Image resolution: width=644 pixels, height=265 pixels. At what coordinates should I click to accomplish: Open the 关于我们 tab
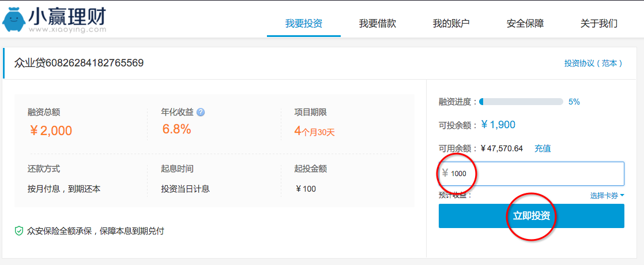(599, 24)
